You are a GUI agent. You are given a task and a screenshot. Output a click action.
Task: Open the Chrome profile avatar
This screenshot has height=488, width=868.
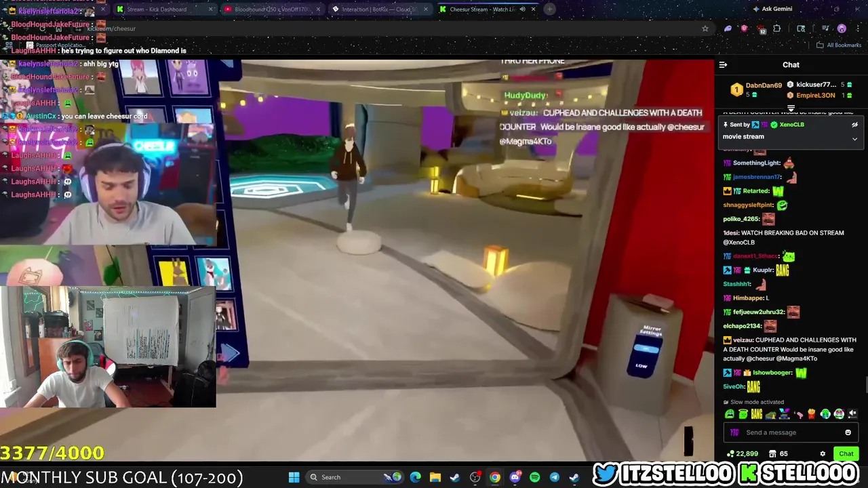[842, 28]
